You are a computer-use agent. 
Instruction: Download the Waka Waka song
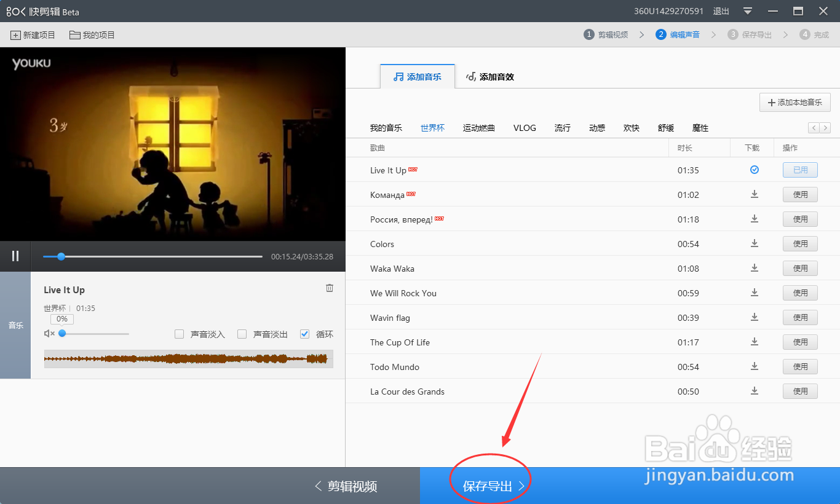755,268
